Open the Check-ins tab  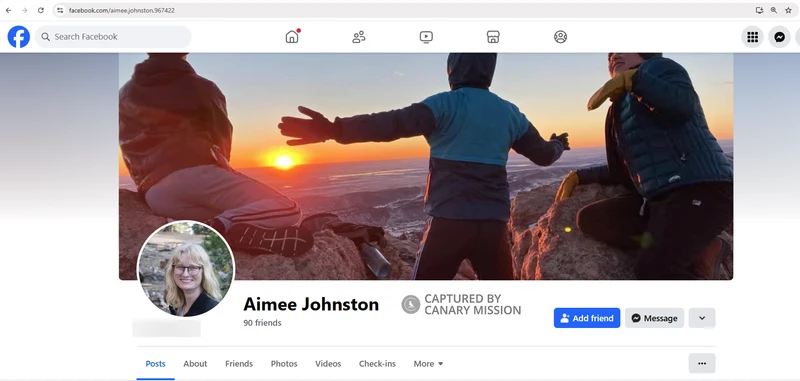click(377, 364)
